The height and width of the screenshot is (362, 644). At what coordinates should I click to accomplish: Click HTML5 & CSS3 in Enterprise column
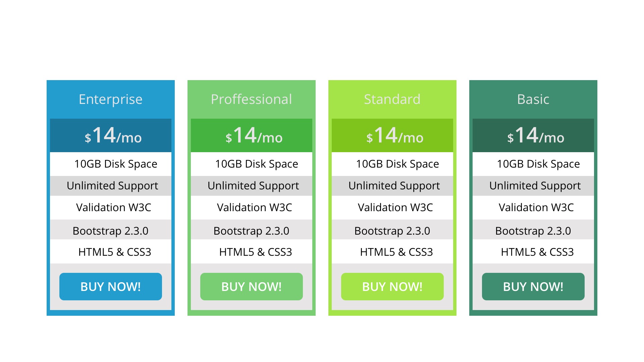[115, 252]
